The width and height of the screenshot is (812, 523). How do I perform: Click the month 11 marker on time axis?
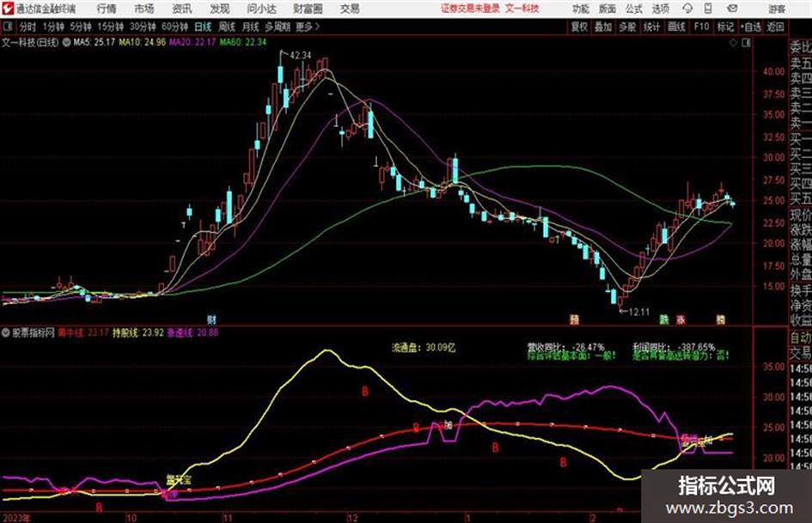tap(228, 518)
